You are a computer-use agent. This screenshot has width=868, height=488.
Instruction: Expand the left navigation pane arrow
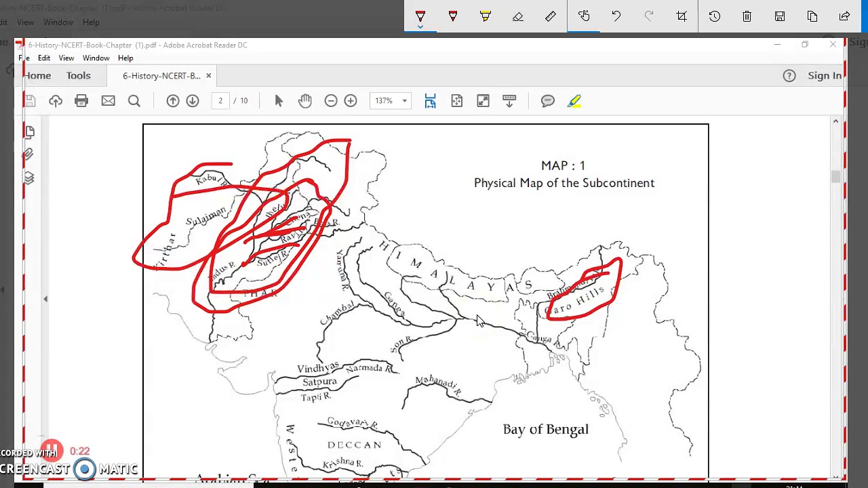[45, 299]
